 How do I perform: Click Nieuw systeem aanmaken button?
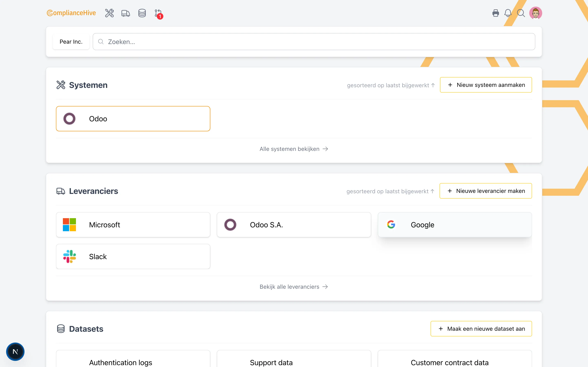point(486,85)
